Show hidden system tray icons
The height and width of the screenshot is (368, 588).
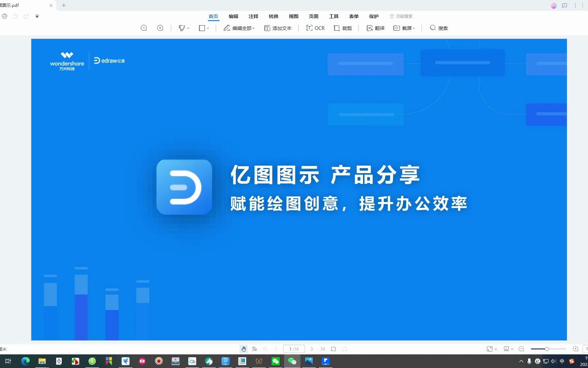(521, 361)
